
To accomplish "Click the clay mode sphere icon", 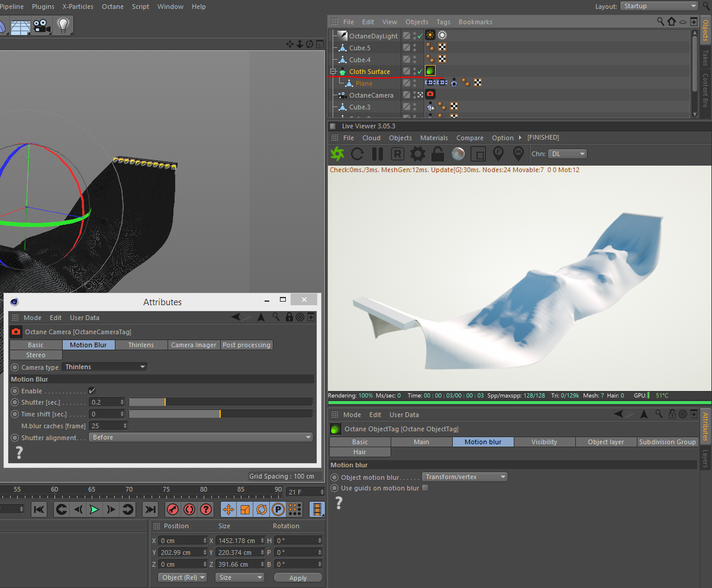I will 458,154.
